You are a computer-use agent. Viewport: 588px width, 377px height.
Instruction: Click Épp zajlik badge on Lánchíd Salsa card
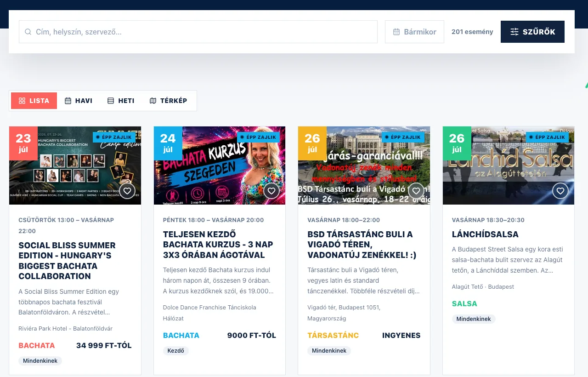(x=548, y=137)
